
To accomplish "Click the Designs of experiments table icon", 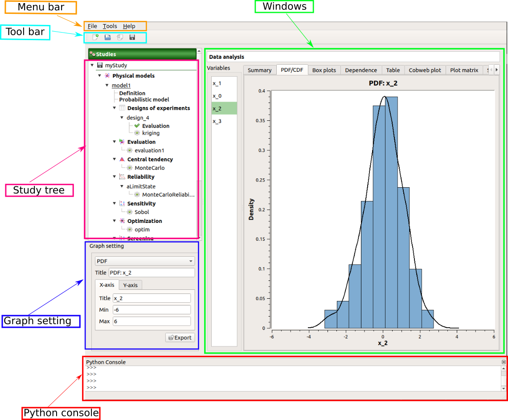I will [122, 108].
